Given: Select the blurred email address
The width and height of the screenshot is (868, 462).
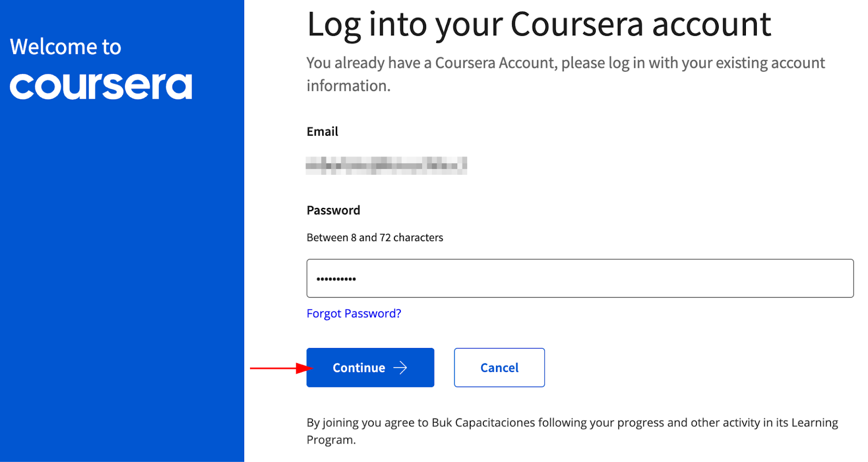Looking at the screenshot, I should coord(386,165).
